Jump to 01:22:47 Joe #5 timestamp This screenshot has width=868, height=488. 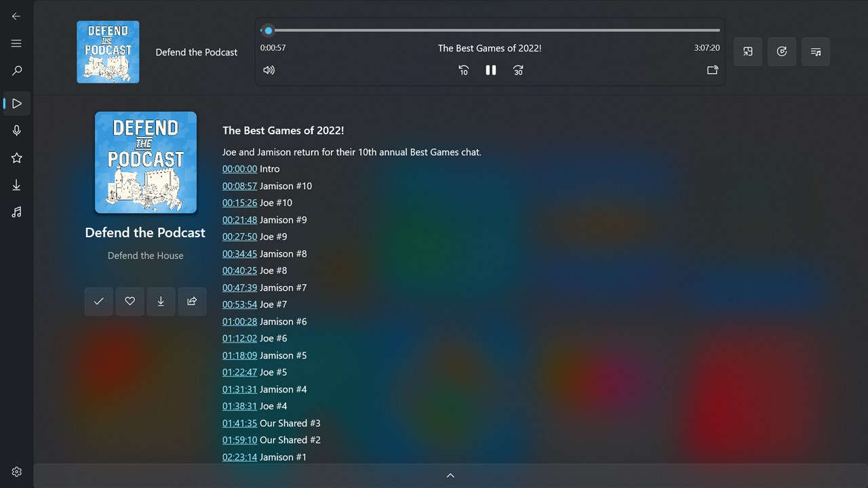click(239, 372)
